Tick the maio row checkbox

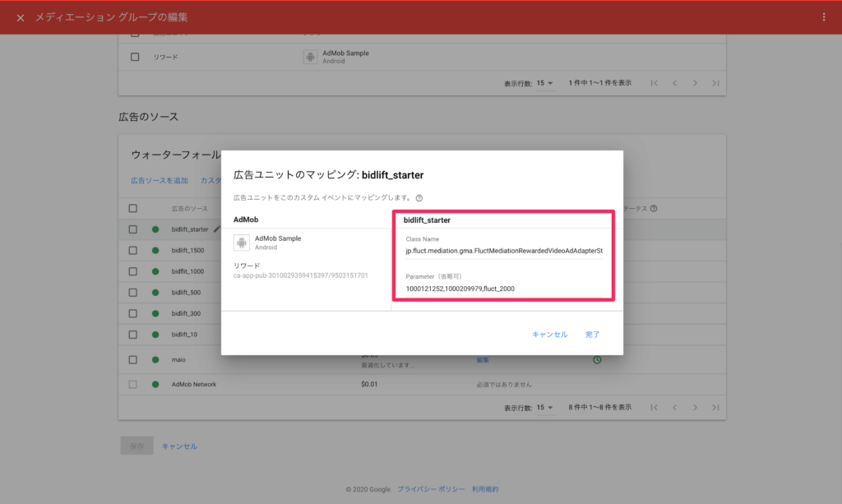(132, 359)
